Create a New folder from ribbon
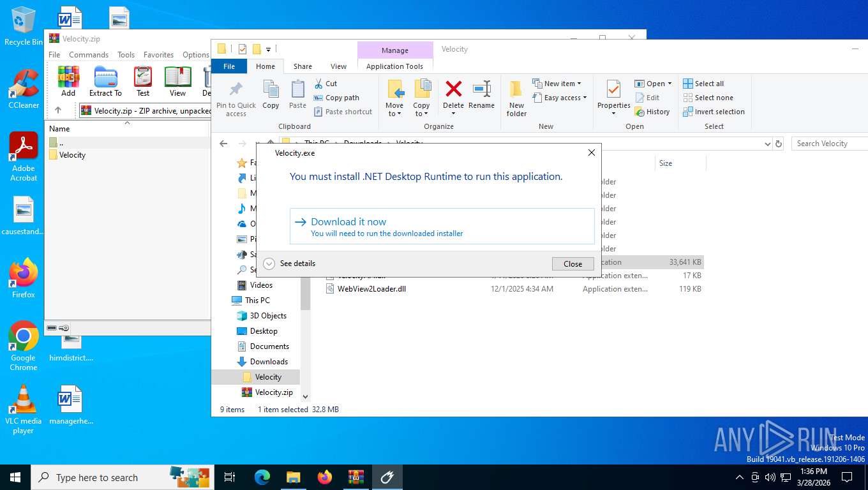This screenshot has height=490, width=868. click(x=516, y=99)
